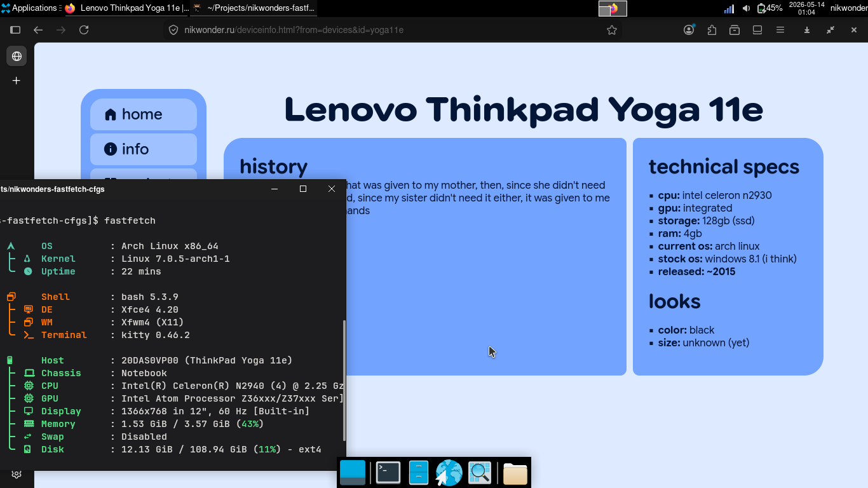Click the browser forward arrow
868x488 pixels.
tap(61, 30)
